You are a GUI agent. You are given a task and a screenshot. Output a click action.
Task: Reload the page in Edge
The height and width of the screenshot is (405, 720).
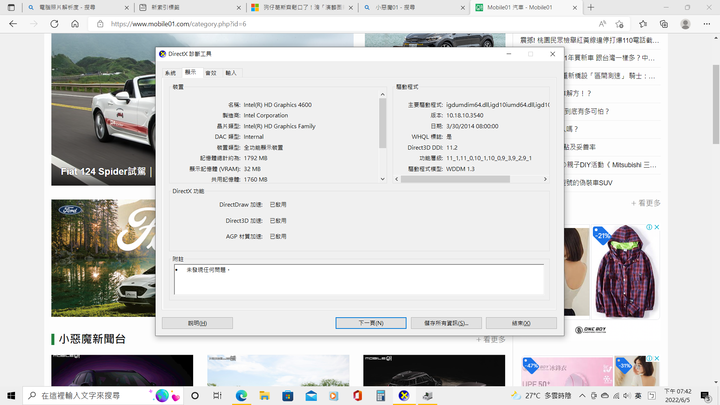pyautogui.click(x=54, y=24)
